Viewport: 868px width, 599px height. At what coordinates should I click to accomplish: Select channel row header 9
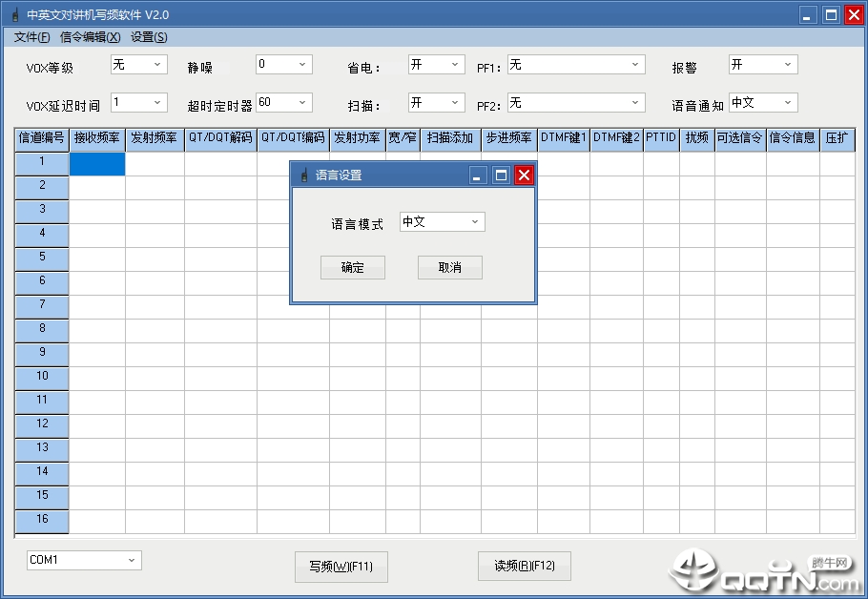tap(42, 355)
